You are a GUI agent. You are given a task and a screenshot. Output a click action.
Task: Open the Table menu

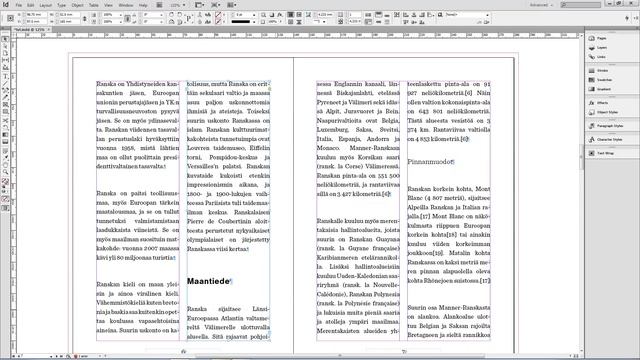point(94,5)
